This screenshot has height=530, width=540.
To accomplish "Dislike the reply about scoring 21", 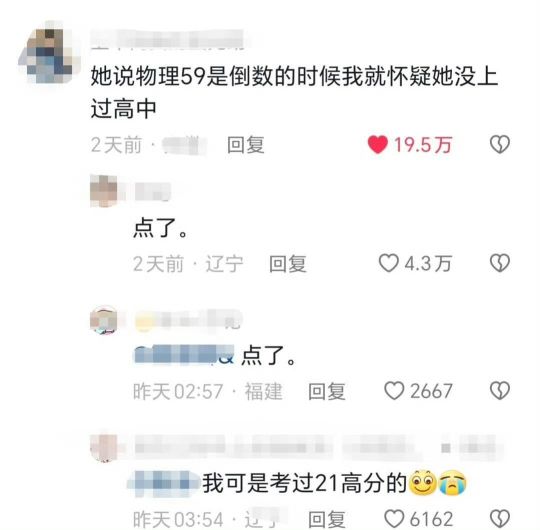I will tap(500, 518).
